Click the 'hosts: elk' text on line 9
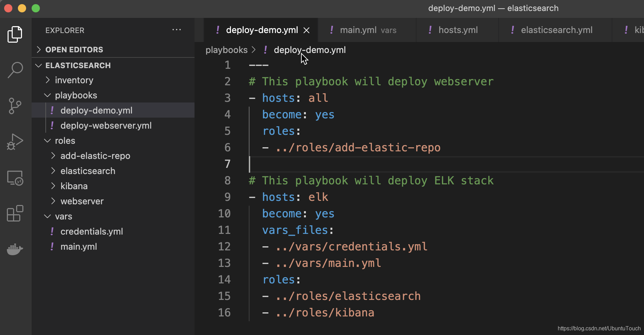The height and width of the screenshot is (335, 644). tap(295, 197)
